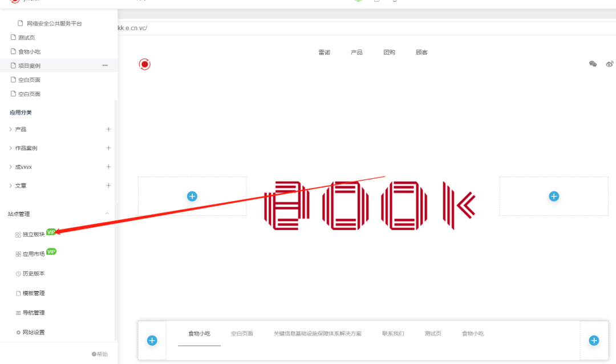Click the 独立板块 grid icon
The image size is (616, 364).
(18, 235)
